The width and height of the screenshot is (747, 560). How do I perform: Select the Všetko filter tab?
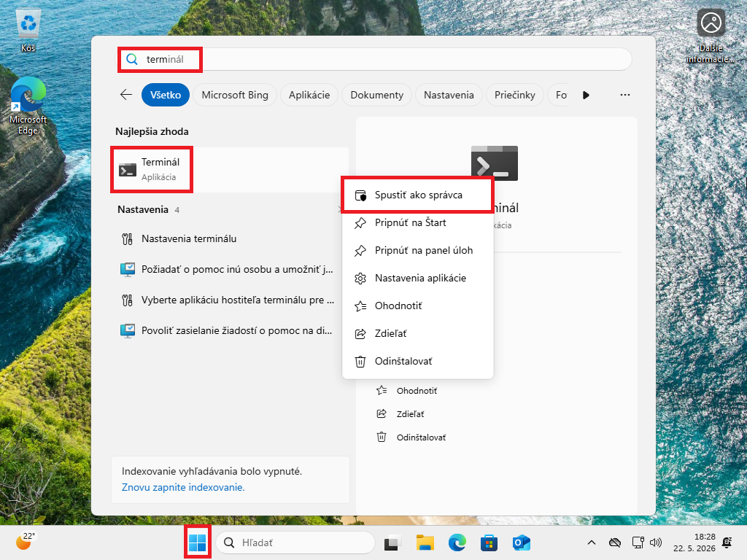point(166,95)
